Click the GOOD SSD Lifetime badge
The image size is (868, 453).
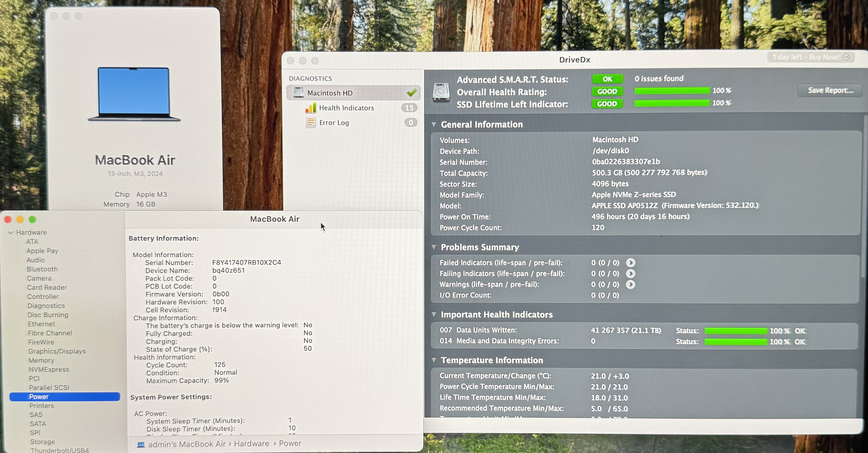(x=607, y=104)
